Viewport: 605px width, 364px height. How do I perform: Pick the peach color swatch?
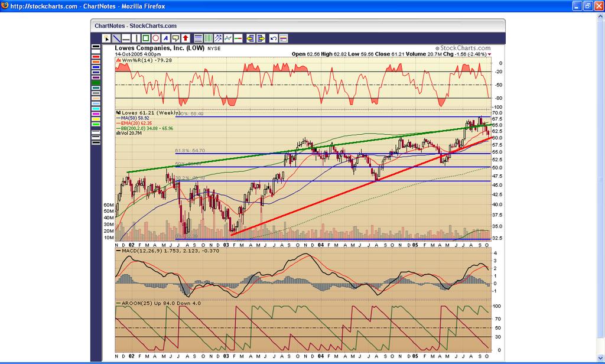click(96, 99)
